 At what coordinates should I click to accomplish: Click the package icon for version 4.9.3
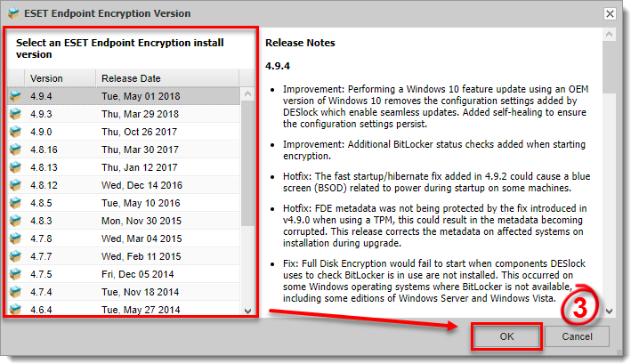click(x=16, y=114)
